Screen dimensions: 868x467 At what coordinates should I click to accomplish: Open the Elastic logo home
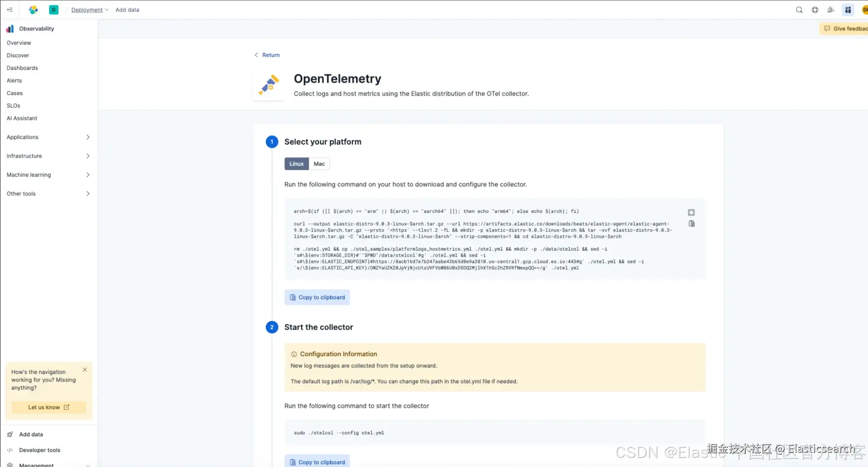(x=33, y=10)
